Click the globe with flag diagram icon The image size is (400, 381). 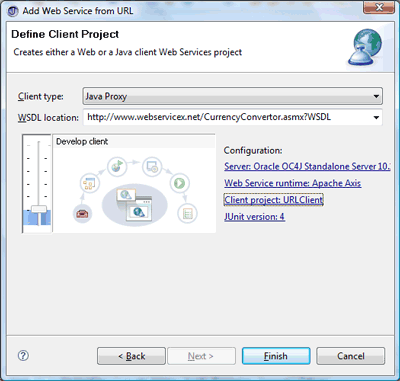pyautogui.click(x=117, y=166)
